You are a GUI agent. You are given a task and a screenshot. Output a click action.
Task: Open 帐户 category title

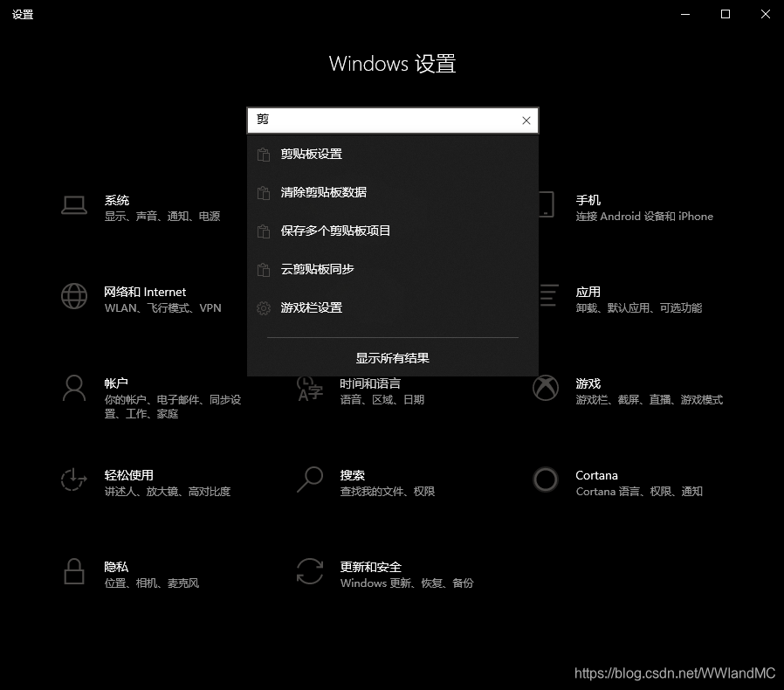116,383
